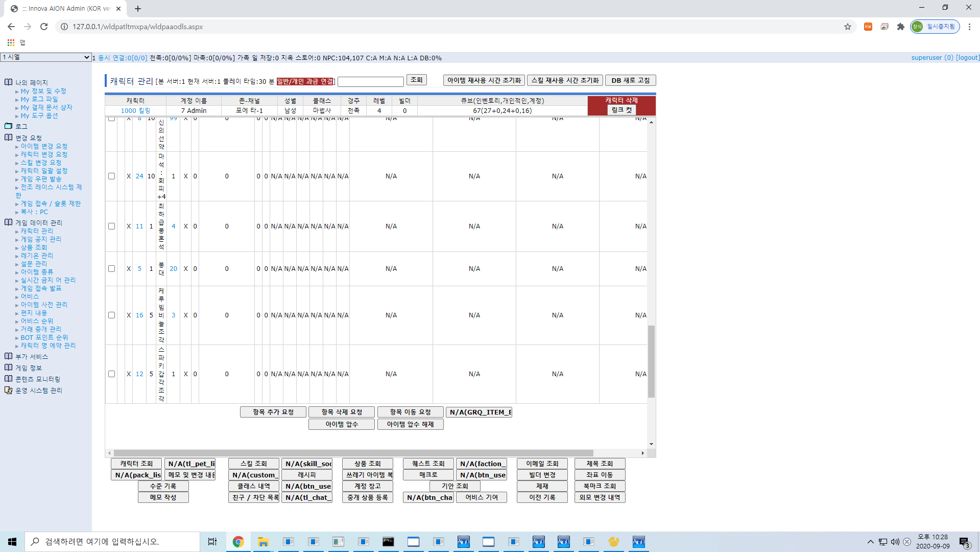Click 아이템 재사용 시간 초기화 button
Viewport: 980px width, 552px height.
point(484,80)
